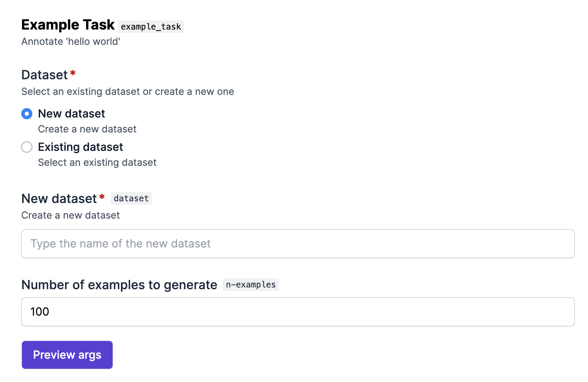The height and width of the screenshot is (382, 588).
Task: Click the description under the Existing dataset option
Action: 97,162
